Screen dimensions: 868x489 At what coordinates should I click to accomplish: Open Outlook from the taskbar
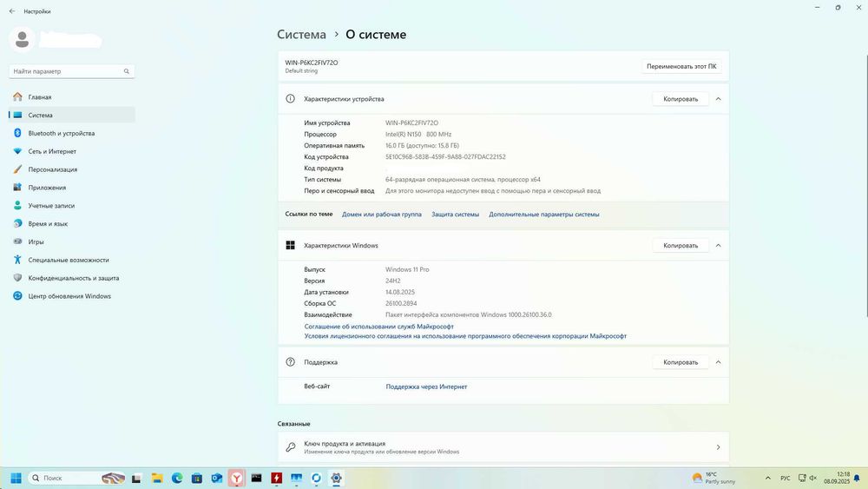tap(217, 478)
